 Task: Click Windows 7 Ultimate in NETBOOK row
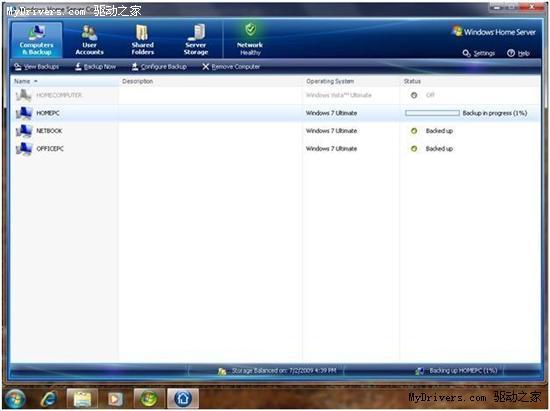[x=331, y=131]
